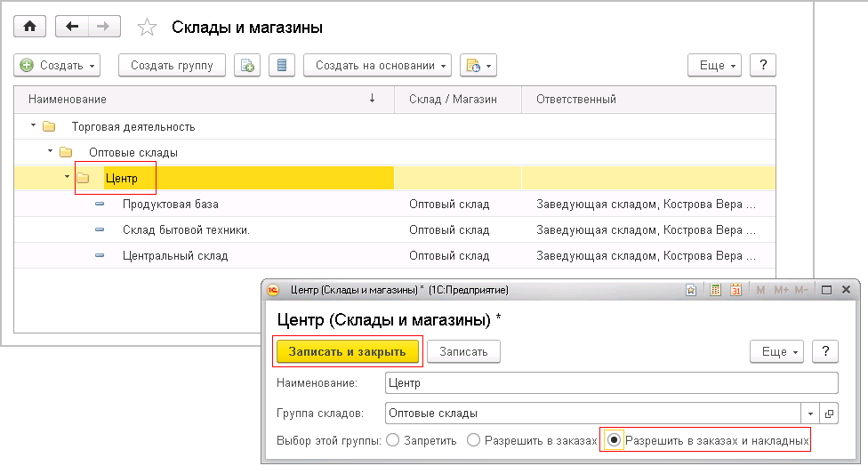
Task: Click the open-form icon beside Группа складов
Action: [830, 414]
